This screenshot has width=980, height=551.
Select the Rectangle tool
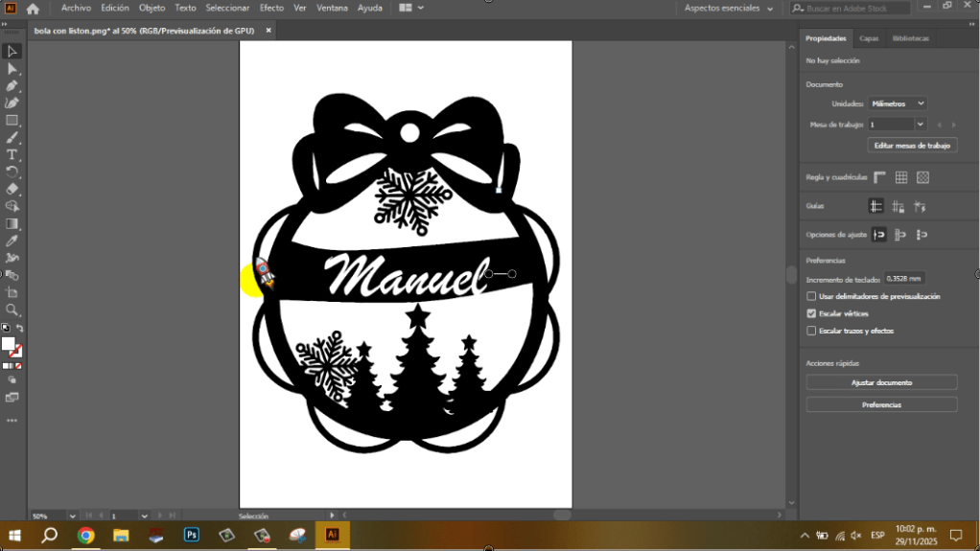pyautogui.click(x=12, y=121)
